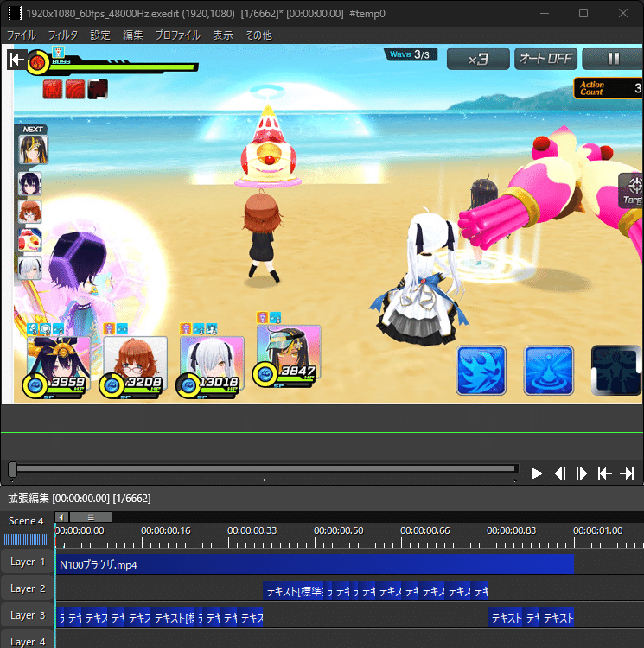Click the ×3 speed button in the preview
Screen dimensions: 644x648
[x=478, y=59]
